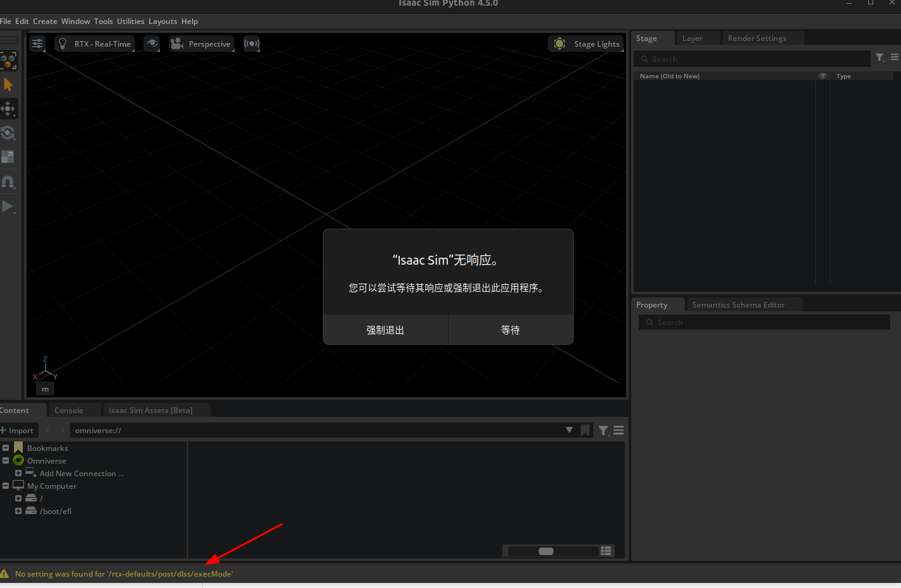Open Stage Lights menu
Screen dimensions: 901x588
[586, 44]
